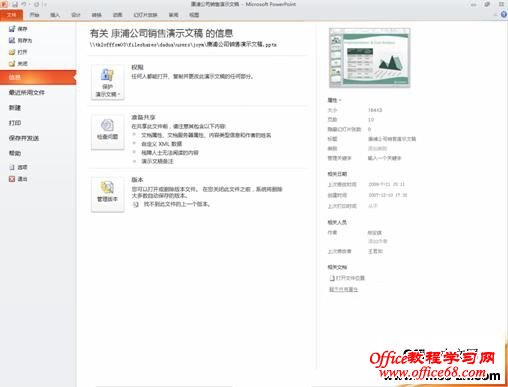Switch to the Transitions (转换) ribbon tab
The image size is (508, 387).
(x=97, y=15)
